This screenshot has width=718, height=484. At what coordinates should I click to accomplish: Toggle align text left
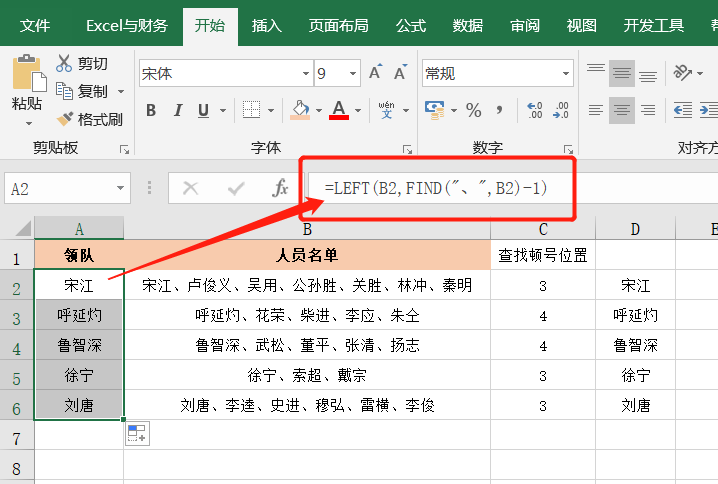pos(596,110)
